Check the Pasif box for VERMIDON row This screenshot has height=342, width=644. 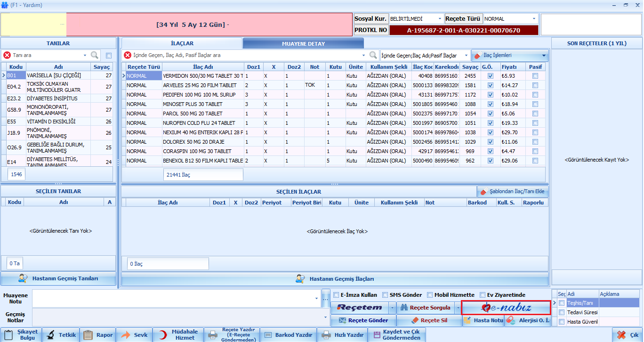pyautogui.click(x=535, y=76)
